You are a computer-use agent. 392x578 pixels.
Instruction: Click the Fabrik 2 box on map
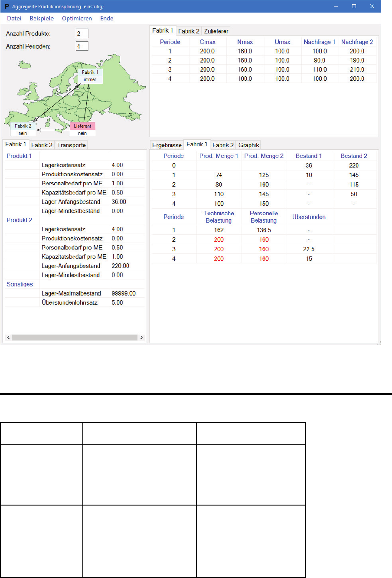[23, 126]
